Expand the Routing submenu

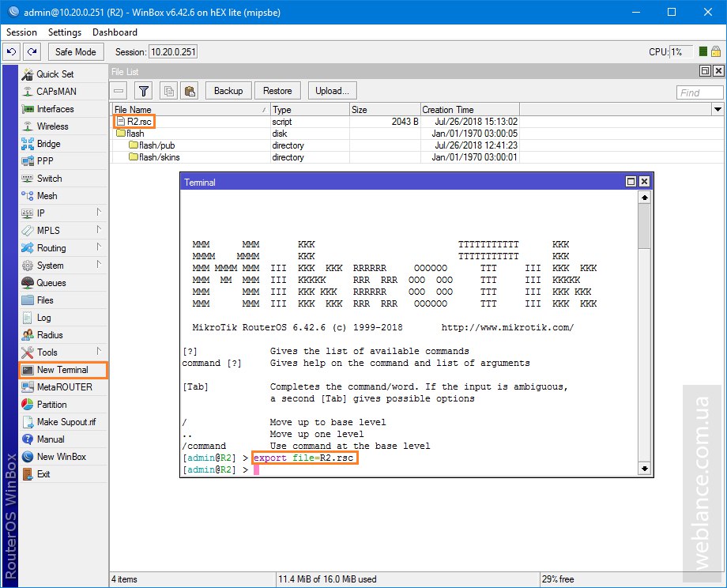(63, 248)
